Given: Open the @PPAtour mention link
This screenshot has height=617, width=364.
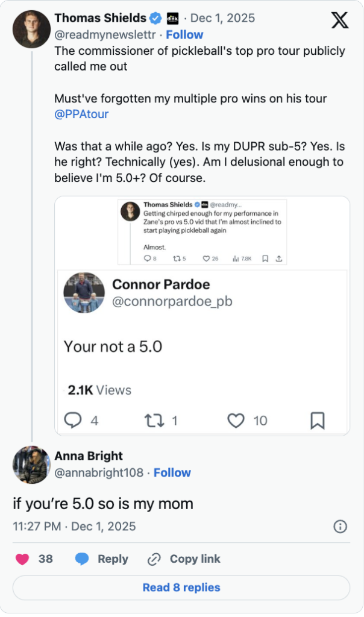Looking at the screenshot, I should (x=81, y=114).
